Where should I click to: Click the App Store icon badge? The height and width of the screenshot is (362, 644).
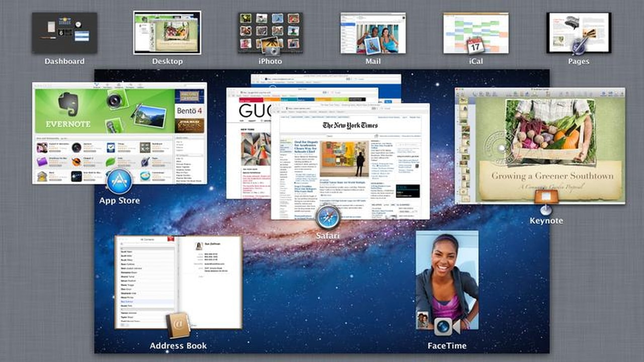(x=120, y=182)
